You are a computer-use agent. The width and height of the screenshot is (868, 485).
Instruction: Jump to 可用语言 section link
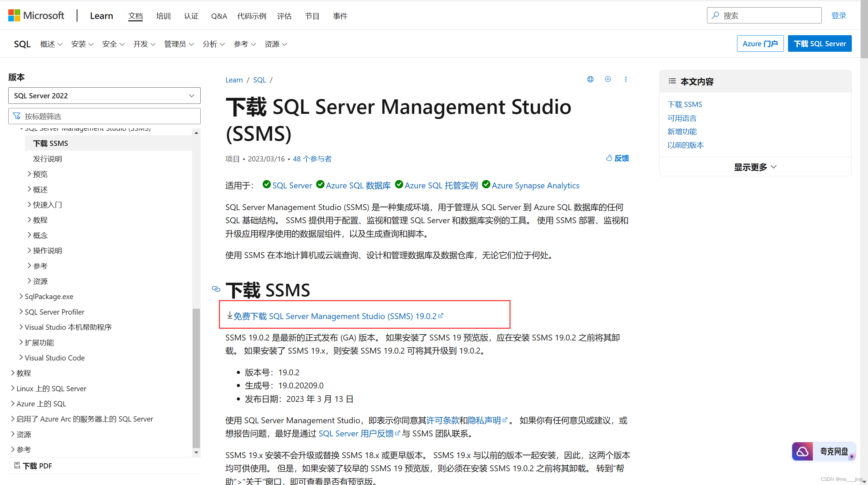tap(682, 118)
